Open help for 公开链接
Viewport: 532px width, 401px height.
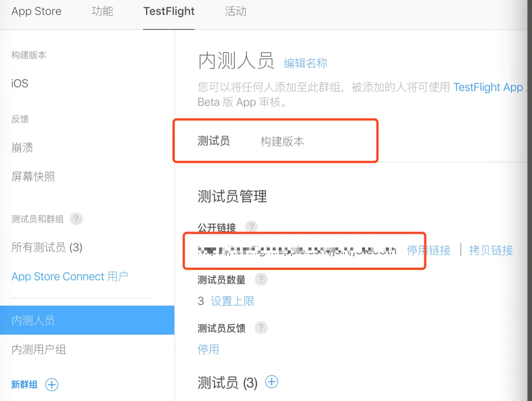point(251,227)
